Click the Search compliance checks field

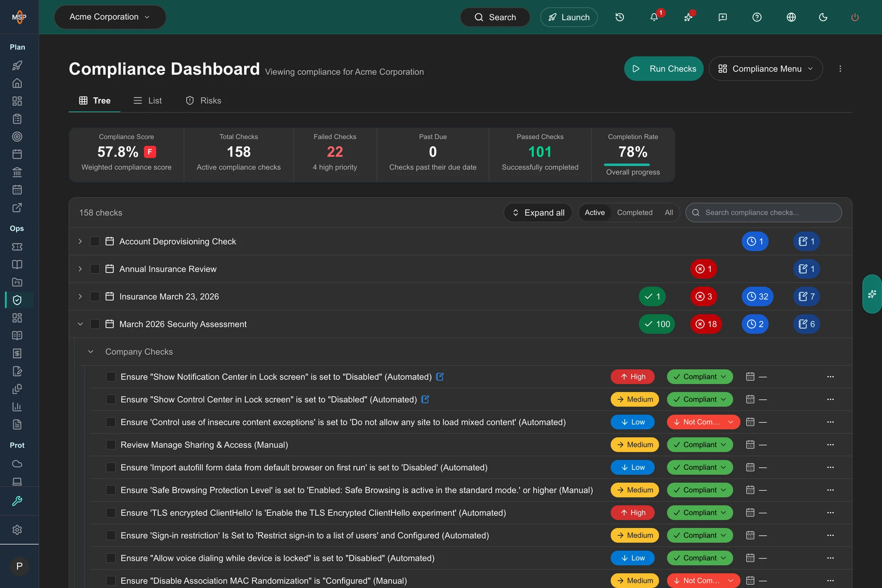763,213
